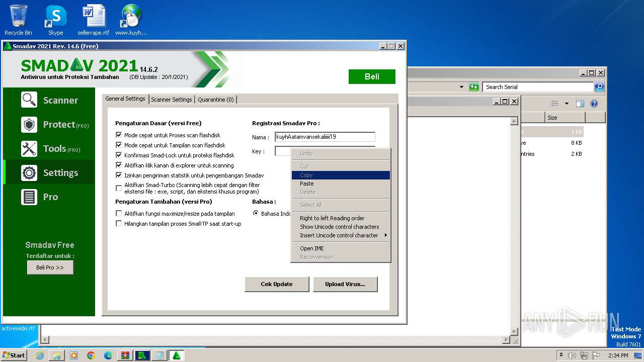Image resolution: width=644 pixels, height=362 pixels.
Task: Open the Windows Start button
Action: click(x=14, y=355)
